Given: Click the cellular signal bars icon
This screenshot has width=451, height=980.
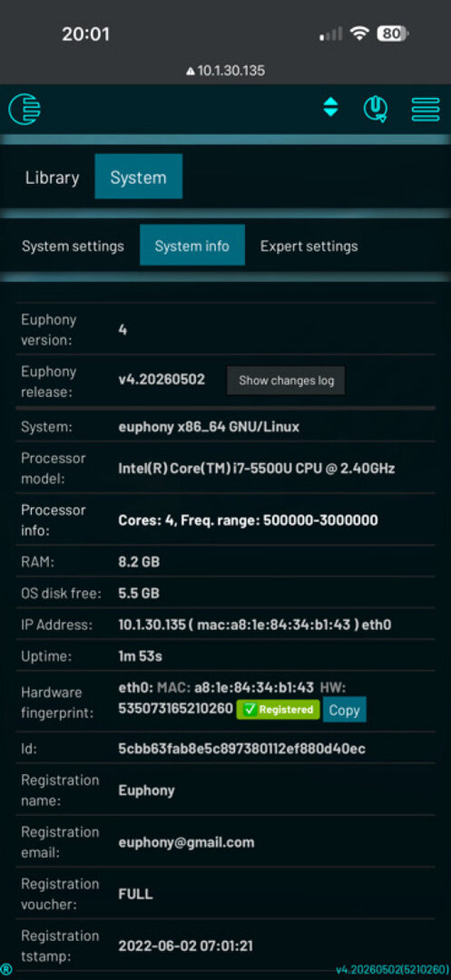Looking at the screenshot, I should pos(331,34).
